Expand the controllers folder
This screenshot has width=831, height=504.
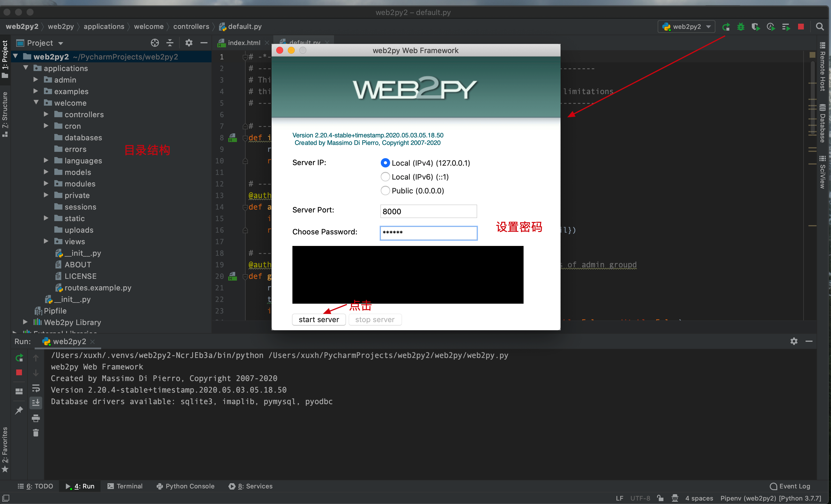pyautogui.click(x=46, y=114)
